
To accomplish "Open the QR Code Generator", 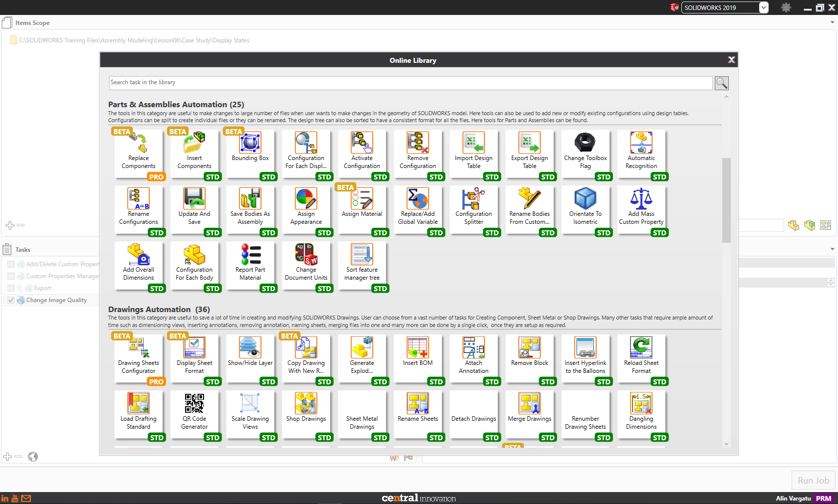I will [195, 414].
